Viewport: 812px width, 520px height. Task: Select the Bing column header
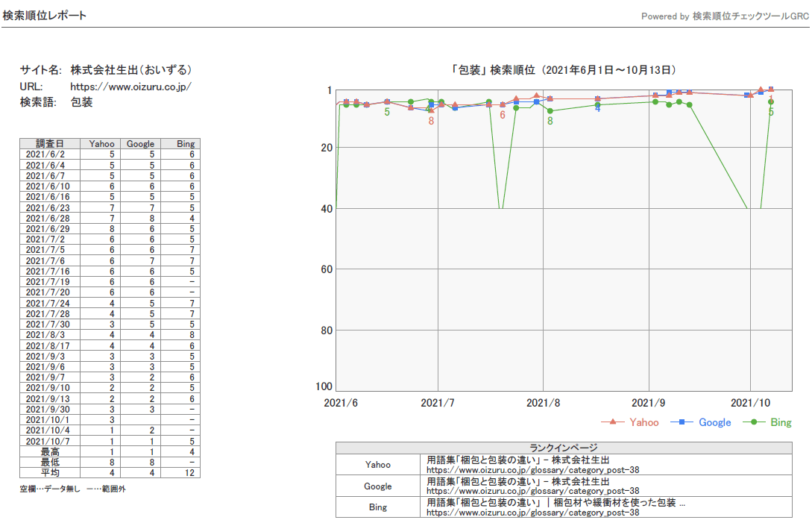[x=186, y=143]
